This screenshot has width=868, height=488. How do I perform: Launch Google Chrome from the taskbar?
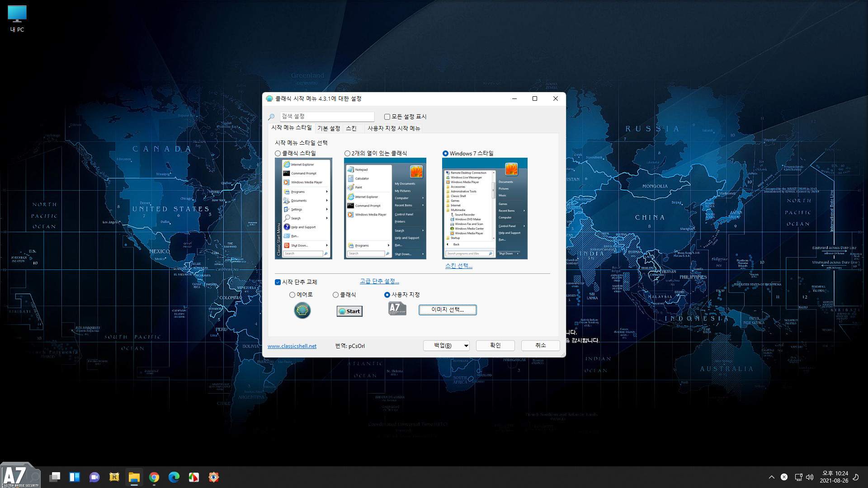pos(154,477)
